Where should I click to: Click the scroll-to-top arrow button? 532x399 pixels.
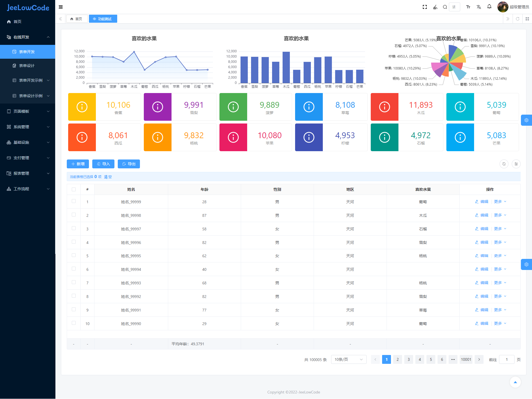(x=515, y=382)
